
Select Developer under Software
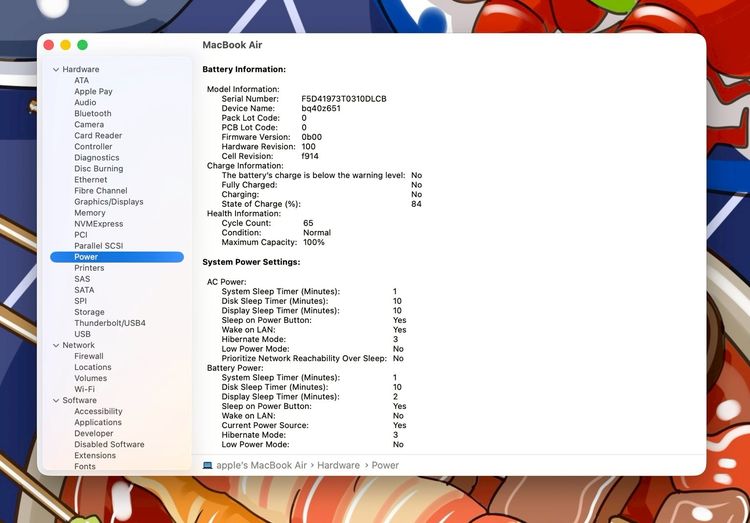[x=94, y=433]
